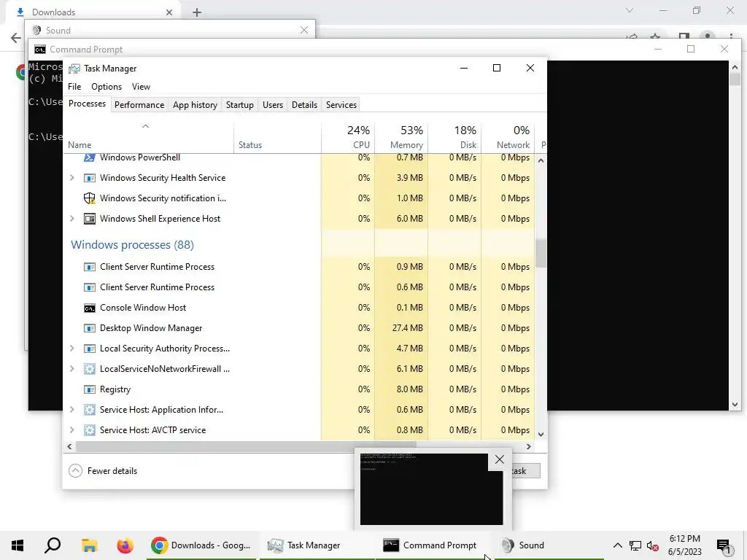Open the File menu in Task Manager
This screenshot has height=560, width=747.
[74, 87]
